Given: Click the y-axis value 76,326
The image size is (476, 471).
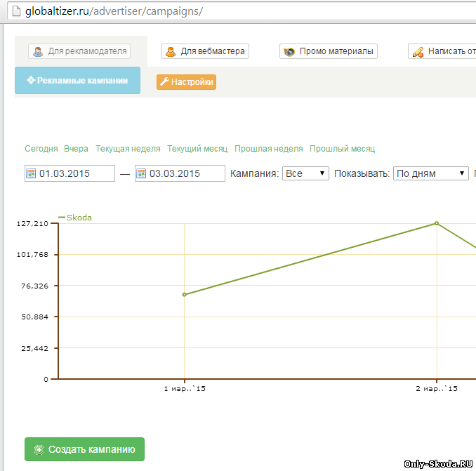Looking at the screenshot, I should click(x=34, y=286).
